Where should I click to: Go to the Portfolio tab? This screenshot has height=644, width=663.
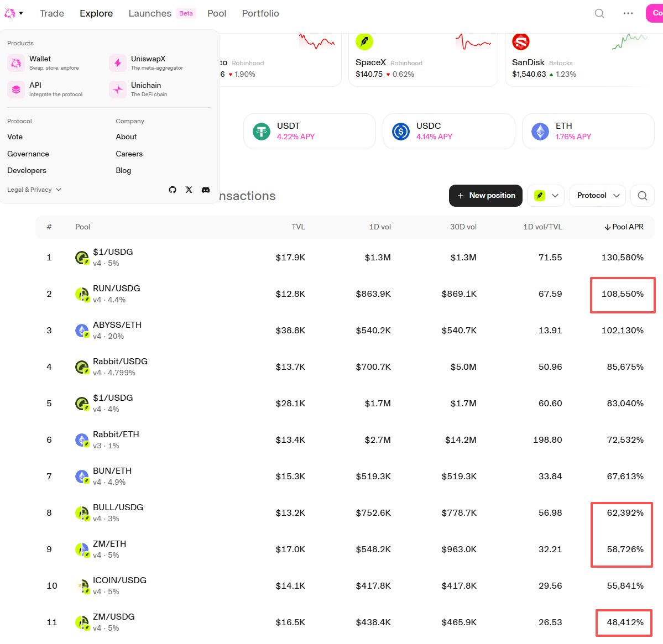tap(260, 13)
